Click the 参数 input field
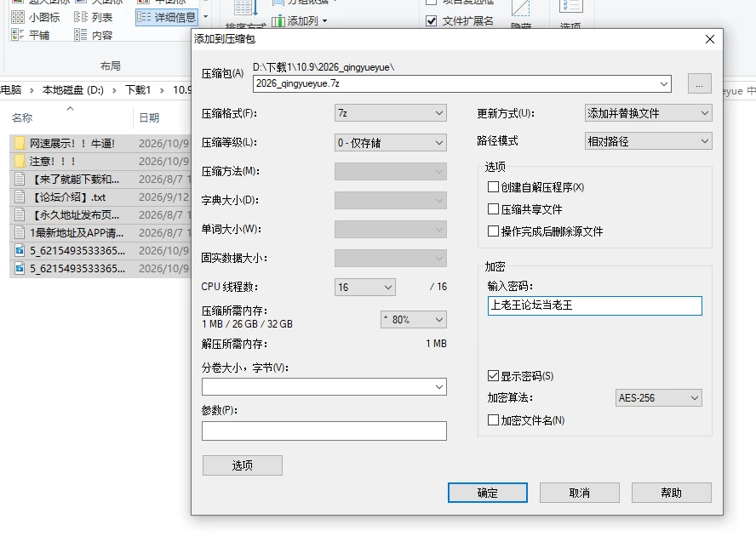 pos(324,431)
